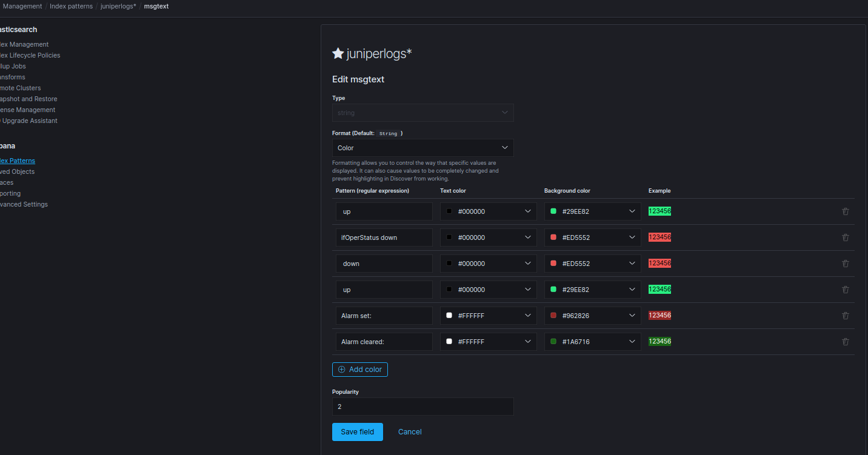Open text color dropdown in Alarm cleared: row
This screenshot has height=455, width=868.
coord(489,342)
